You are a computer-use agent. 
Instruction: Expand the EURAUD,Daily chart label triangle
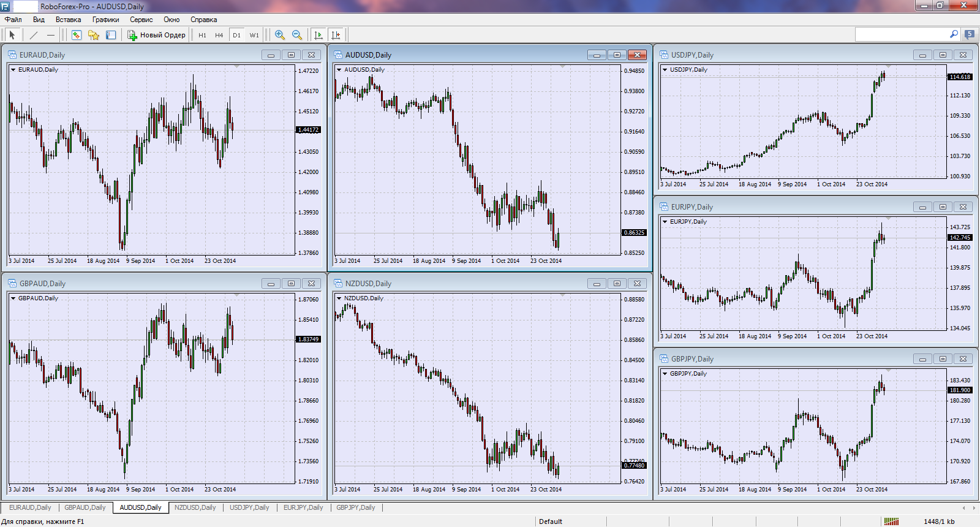13,69
